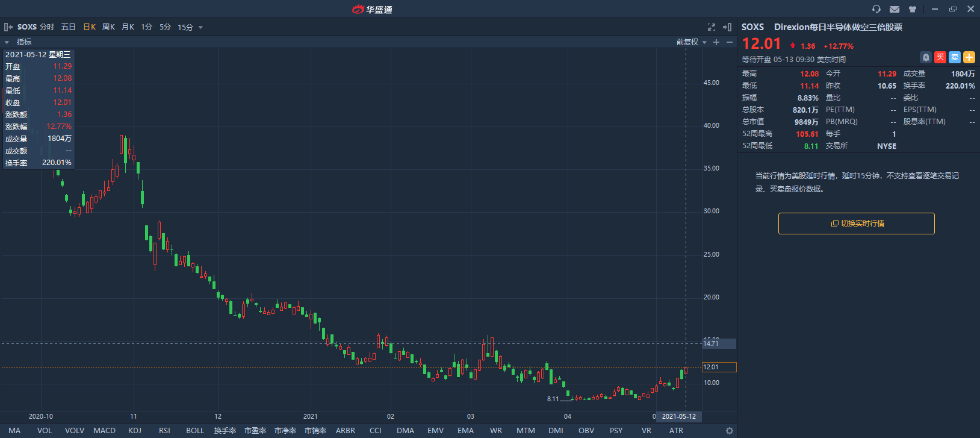The image size is (980, 438).
Task: Zoom in the chart with plus button
Action: (x=716, y=42)
